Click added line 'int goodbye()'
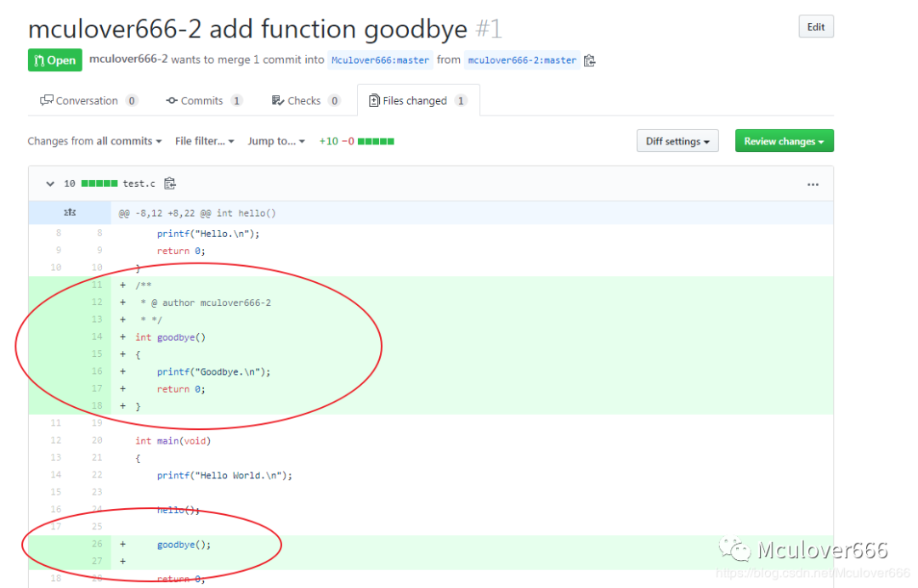This screenshot has height=588, width=918. point(170,337)
